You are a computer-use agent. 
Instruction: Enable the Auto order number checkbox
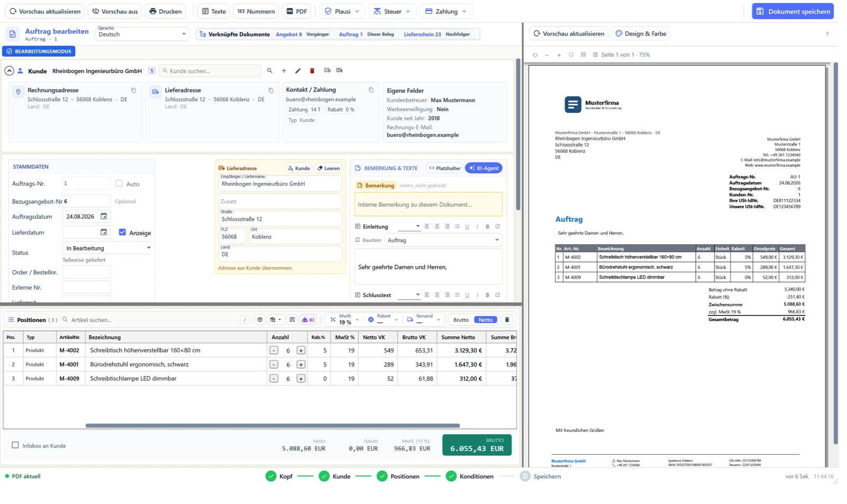coord(119,184)
